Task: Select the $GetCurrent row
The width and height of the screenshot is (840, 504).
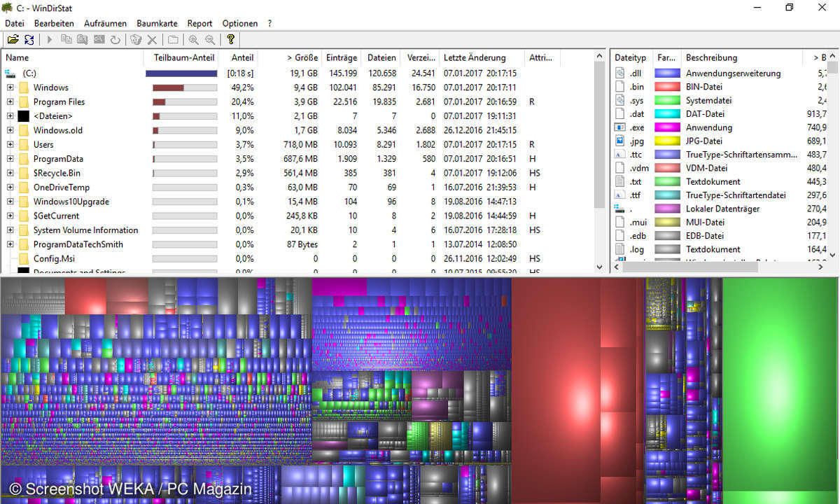Action: tap(302, 216)
